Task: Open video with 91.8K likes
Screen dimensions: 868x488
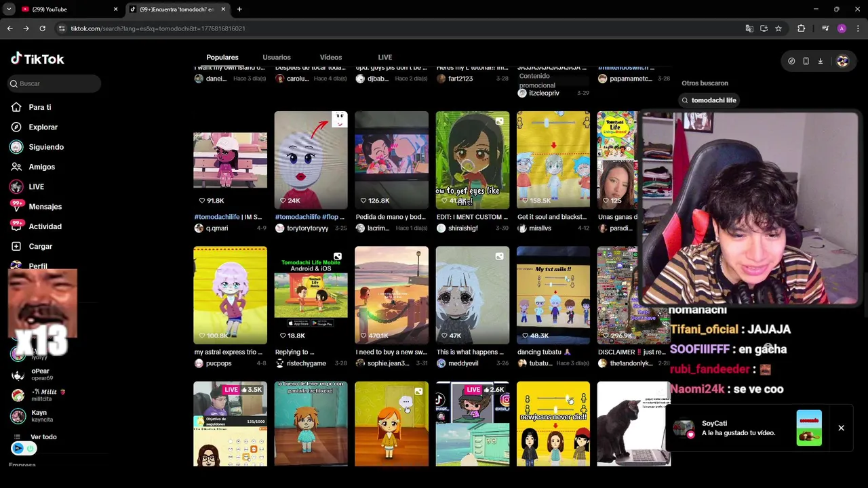Action: tap(230, 160)
